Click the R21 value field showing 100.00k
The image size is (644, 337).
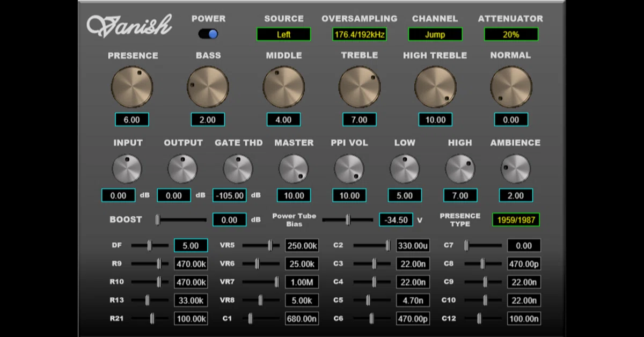click(191, 319)
